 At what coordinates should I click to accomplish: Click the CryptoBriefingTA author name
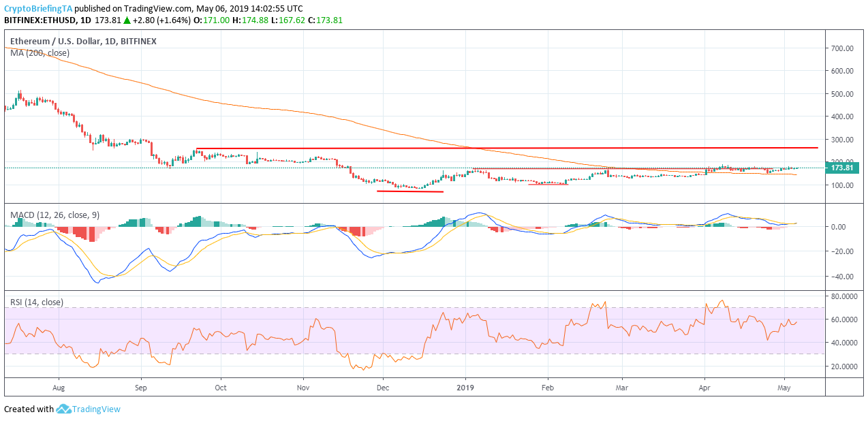(x=38, y=8)
